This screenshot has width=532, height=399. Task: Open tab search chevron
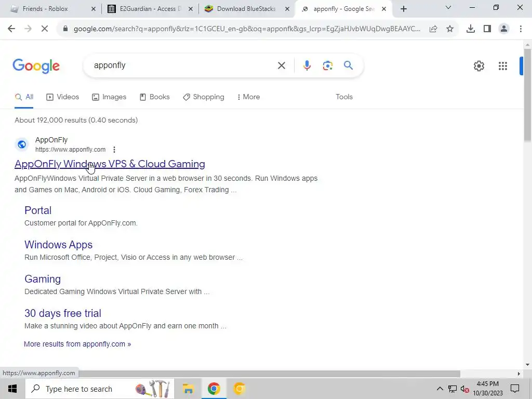448,7
